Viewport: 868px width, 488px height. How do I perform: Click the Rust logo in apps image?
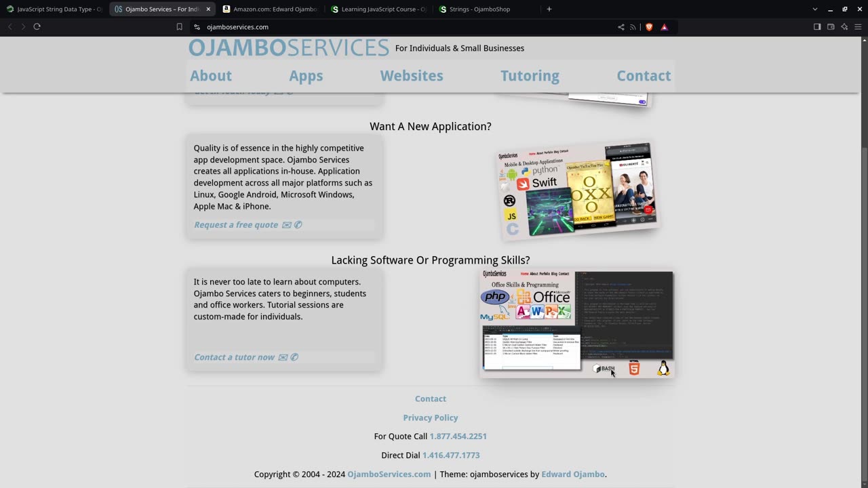(x=509, y=201)
